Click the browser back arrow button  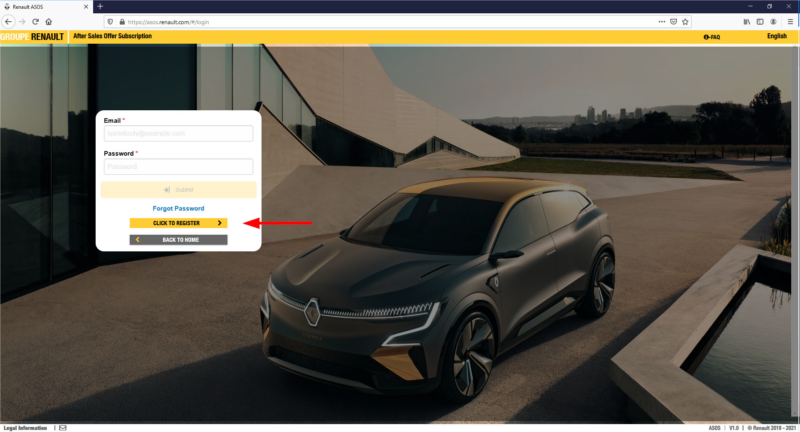[x=8, y=21]
